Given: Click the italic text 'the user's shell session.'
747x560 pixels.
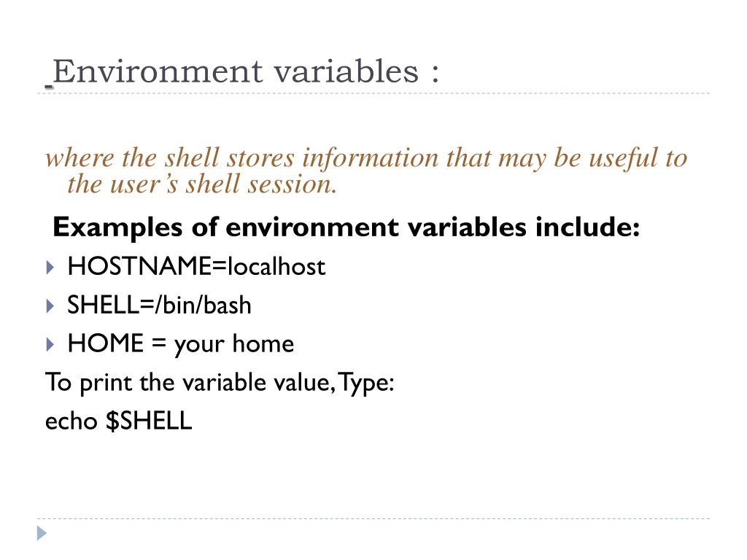Looking at the screenshot, I should [x=202, y=184].
